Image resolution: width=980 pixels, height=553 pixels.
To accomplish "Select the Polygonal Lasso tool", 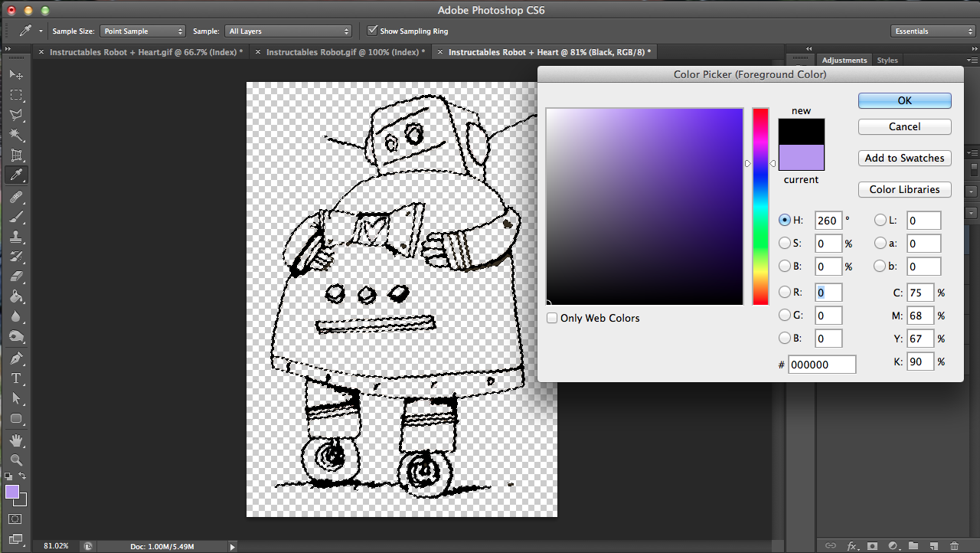I will tap(16, 115).
